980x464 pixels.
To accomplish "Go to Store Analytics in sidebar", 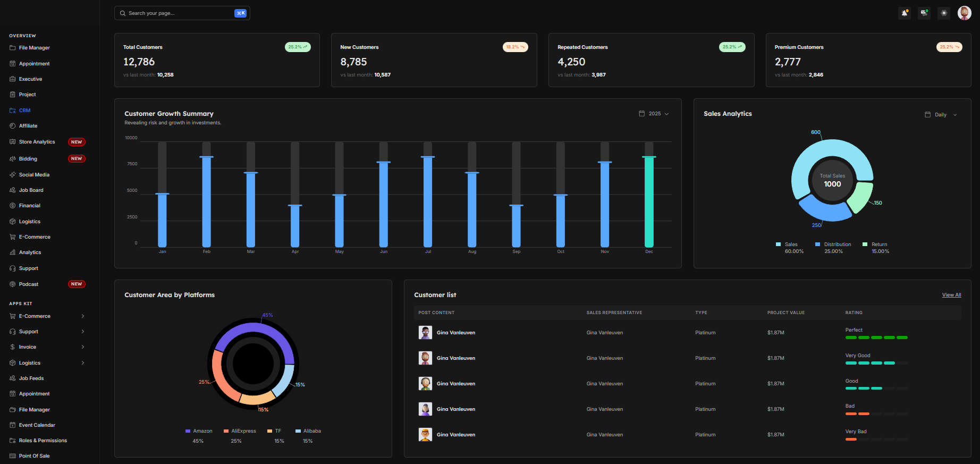I will 37,142.
